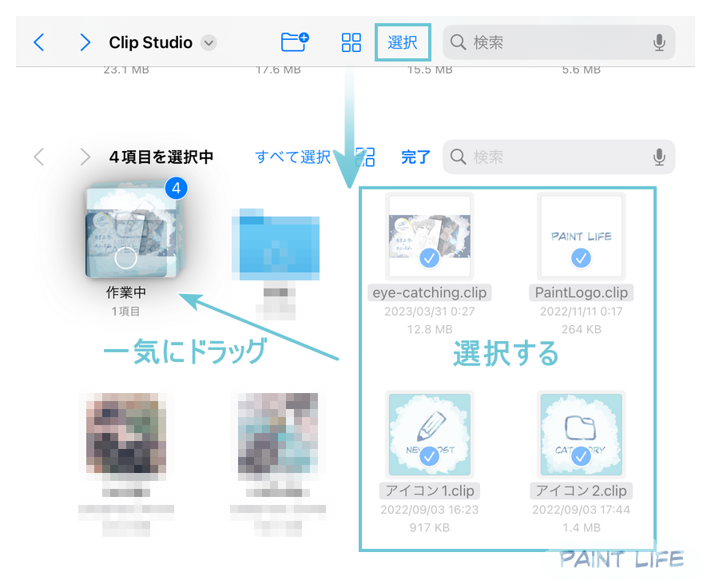
Task: Tap the microphone icon in the top search bar
Action: click(660, 42)
